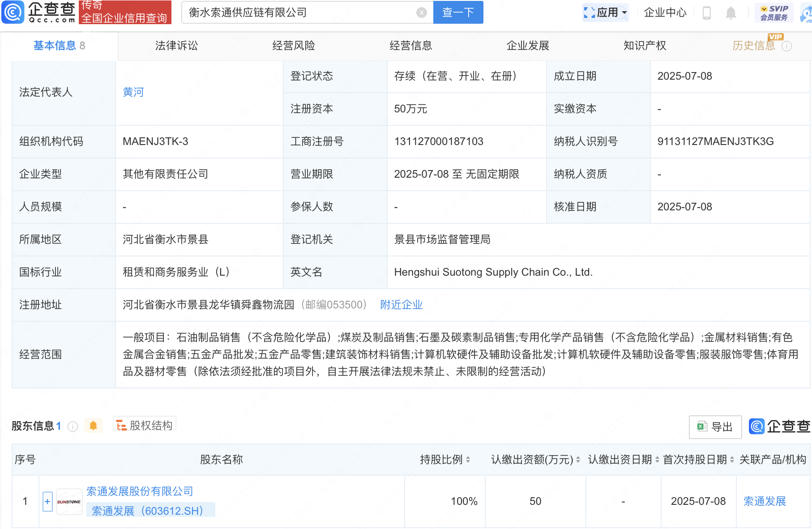Select the English name Hengshui Suotong Supply Chain
Image resolution: width=812 pixels, height=529 pixels.
tap(493, 272)
